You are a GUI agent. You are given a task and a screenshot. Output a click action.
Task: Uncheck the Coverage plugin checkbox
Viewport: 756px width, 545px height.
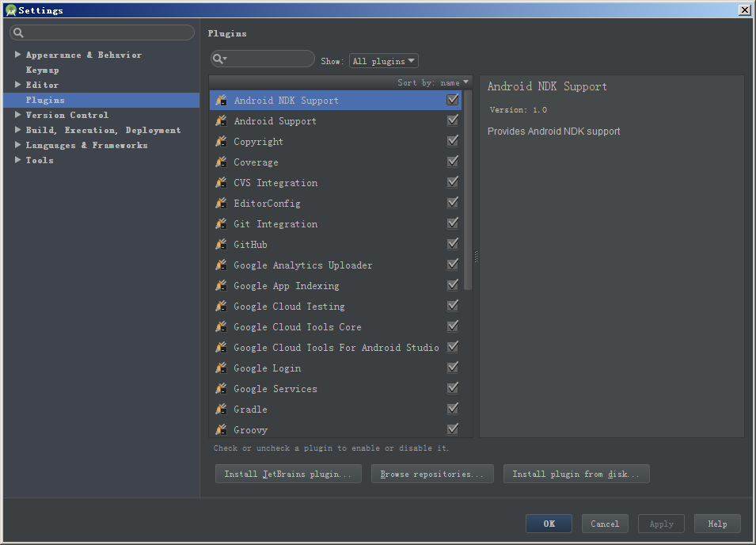[453, 162]
